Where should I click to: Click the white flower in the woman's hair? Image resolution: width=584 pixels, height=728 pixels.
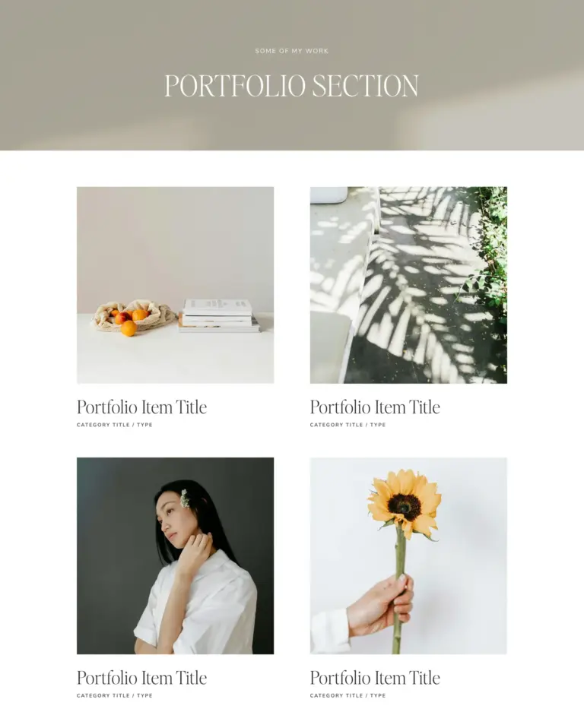pyautogui.click(x=186, y=499)
